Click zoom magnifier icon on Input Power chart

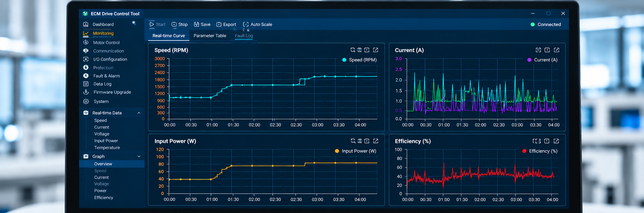coord(353,141)
